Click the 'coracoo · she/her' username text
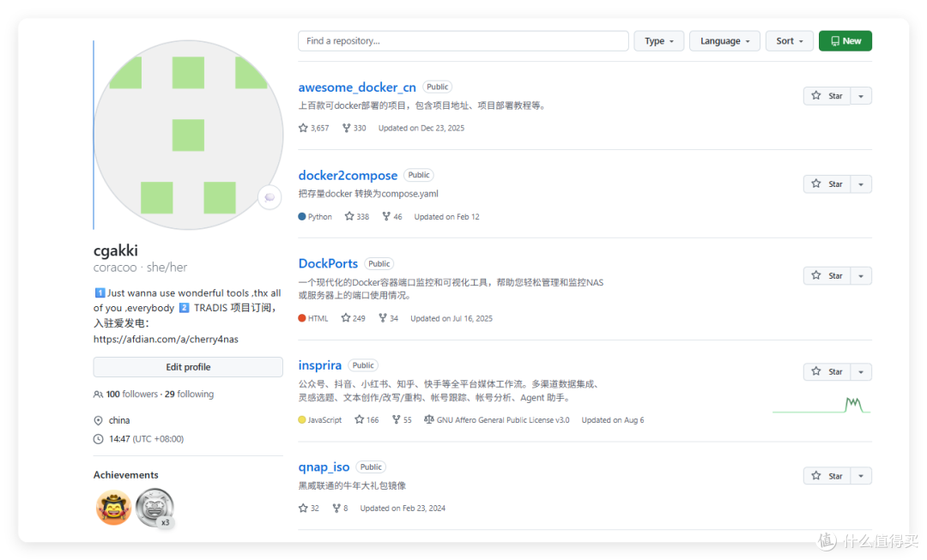 (140, 268)
